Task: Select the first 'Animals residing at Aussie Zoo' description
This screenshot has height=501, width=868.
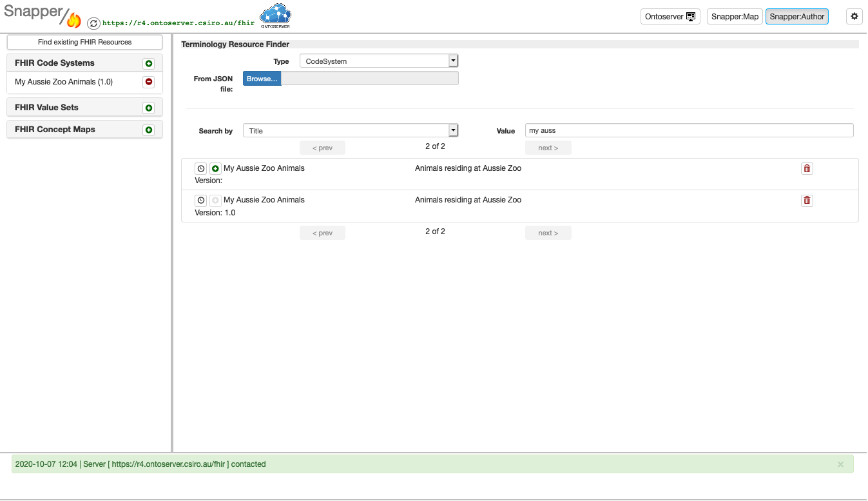Action: click(x=468, y=168)
